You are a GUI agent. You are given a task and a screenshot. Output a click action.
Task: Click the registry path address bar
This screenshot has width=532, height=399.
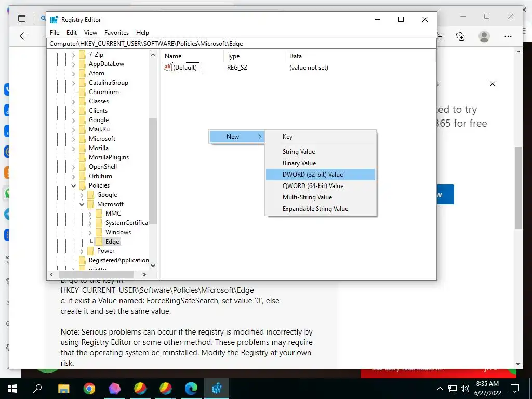click(x=242, y=44)
